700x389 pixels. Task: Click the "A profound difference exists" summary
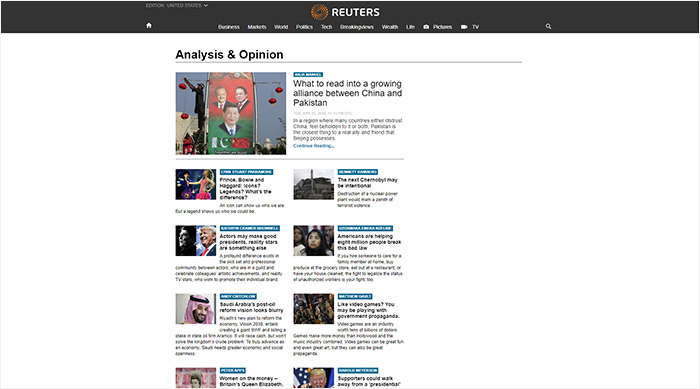[x=229, y=268]
